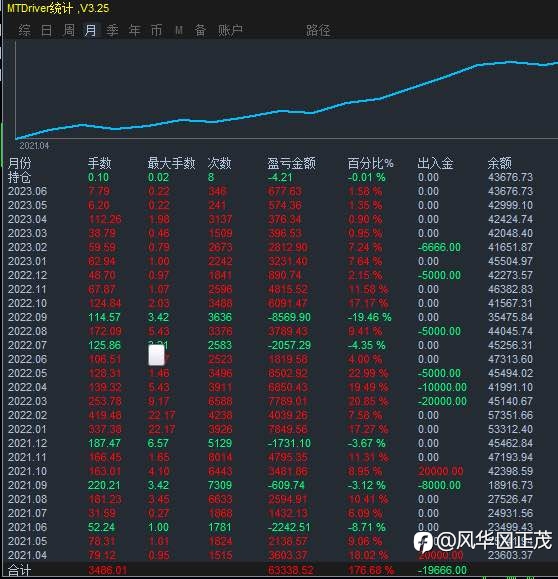Click the 18916.73 balance cell
Image resolution: width=558 pixels, height=579 pixels.
click(x=510, y=485)
